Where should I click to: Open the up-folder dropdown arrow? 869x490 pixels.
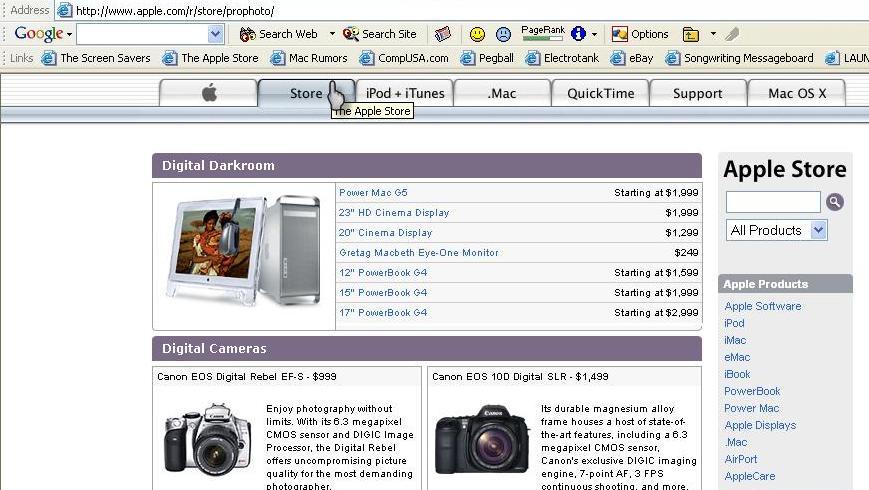[713, 34]
